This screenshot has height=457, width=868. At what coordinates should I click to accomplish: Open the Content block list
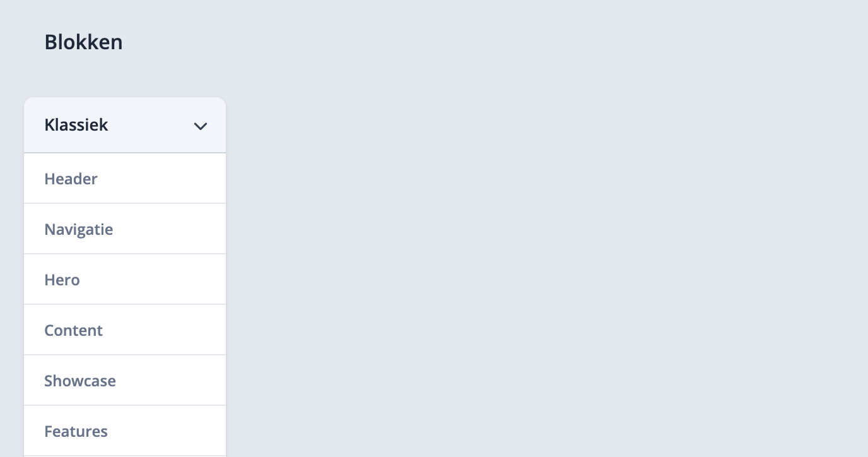[125, 330]
